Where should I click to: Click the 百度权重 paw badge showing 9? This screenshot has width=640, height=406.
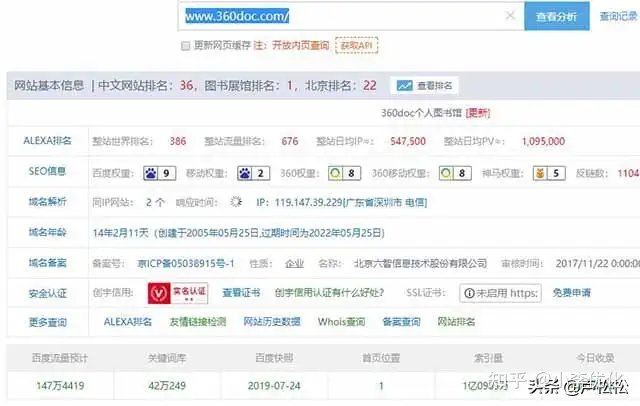tap(160, 173)
